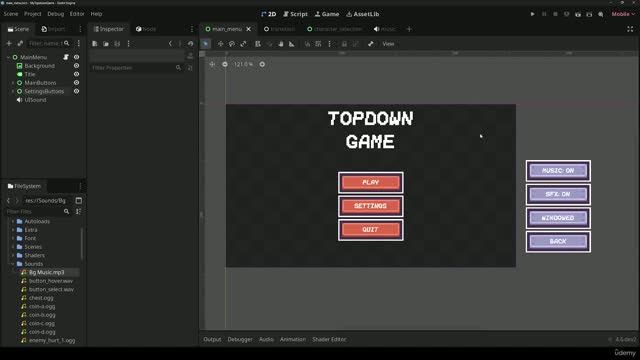Image resolution: width=640 pixels, height=360 pixels.
Task: Select Bg Music.mp3 in FileSystem
Action: point(46,272)
